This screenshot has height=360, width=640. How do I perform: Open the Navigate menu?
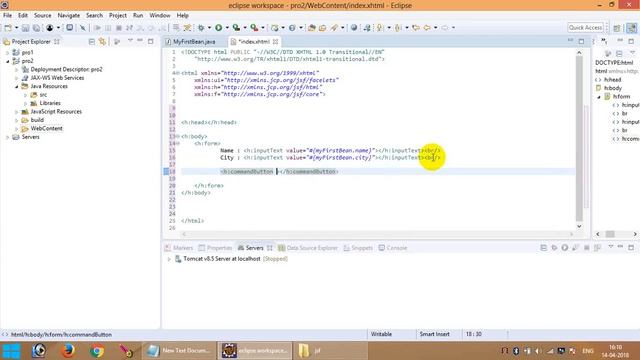pos(69,16)
